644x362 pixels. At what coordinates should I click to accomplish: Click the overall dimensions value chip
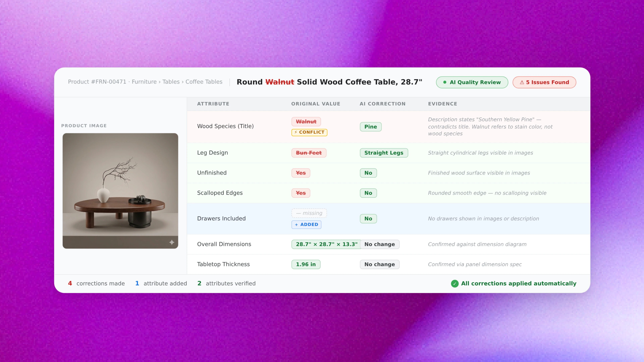tap(326, 244)
